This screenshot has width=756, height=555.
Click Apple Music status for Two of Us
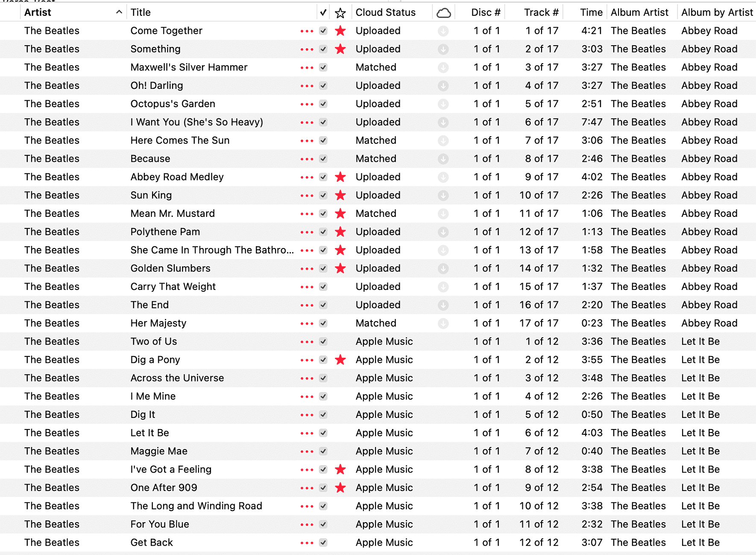384,342
